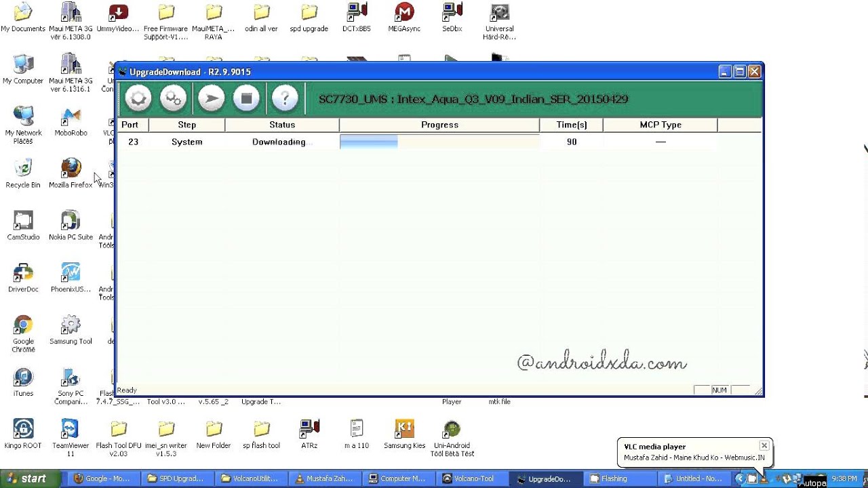Click the time value 90

572,142
